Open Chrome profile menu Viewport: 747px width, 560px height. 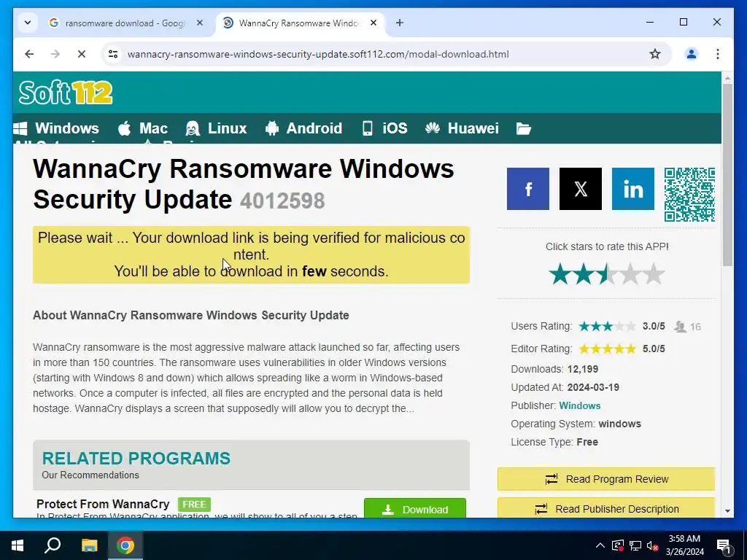point(692,54)
